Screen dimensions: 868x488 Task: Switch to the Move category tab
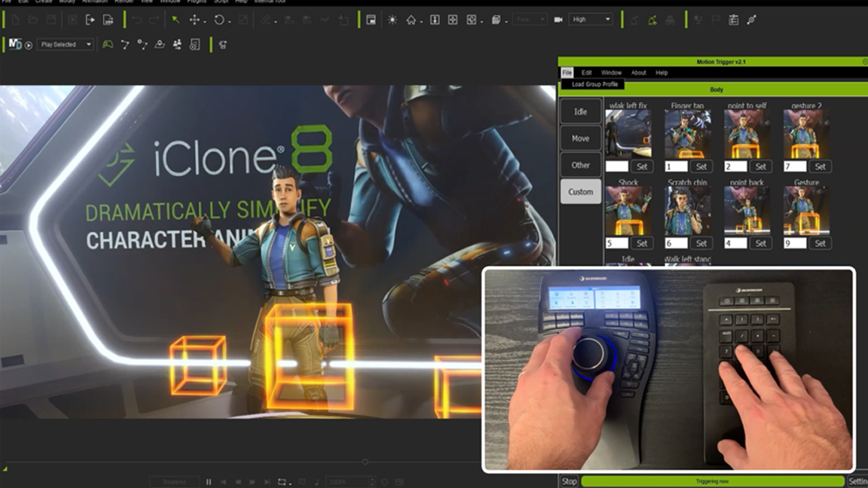pyautogui.click(x=580, y=139)
